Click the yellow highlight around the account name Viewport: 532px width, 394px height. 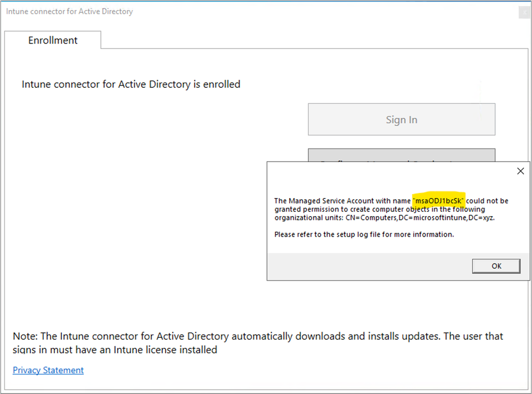pyautogui.click(x=438, y=199)
